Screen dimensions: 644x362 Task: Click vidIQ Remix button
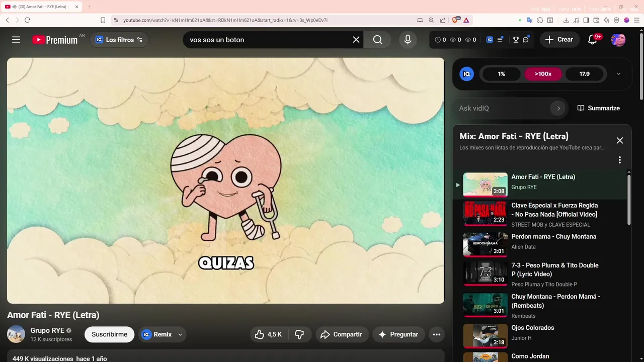(x=157, y=334)
